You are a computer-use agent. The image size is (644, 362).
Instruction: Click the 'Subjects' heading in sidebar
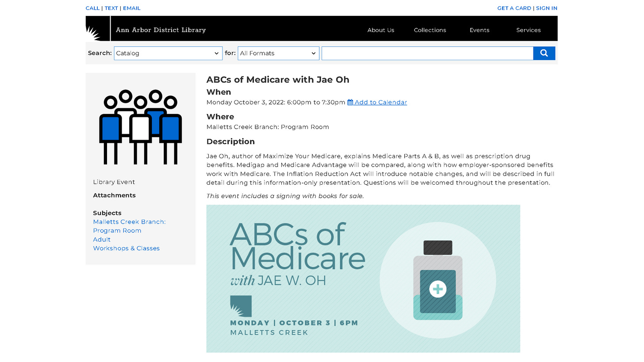tap(107, 213)
